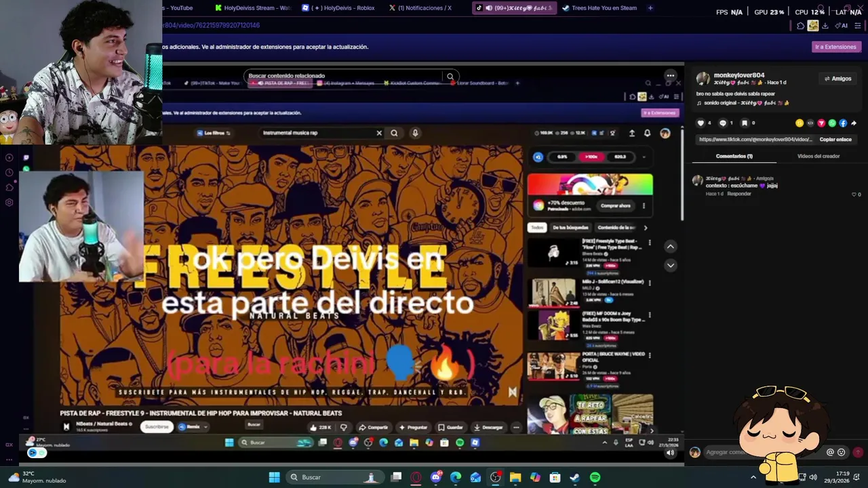This screenshot has width=868, height=488.
Task: Switch to the 'Comentarios (1)' tab
Action: pos(734,156)
